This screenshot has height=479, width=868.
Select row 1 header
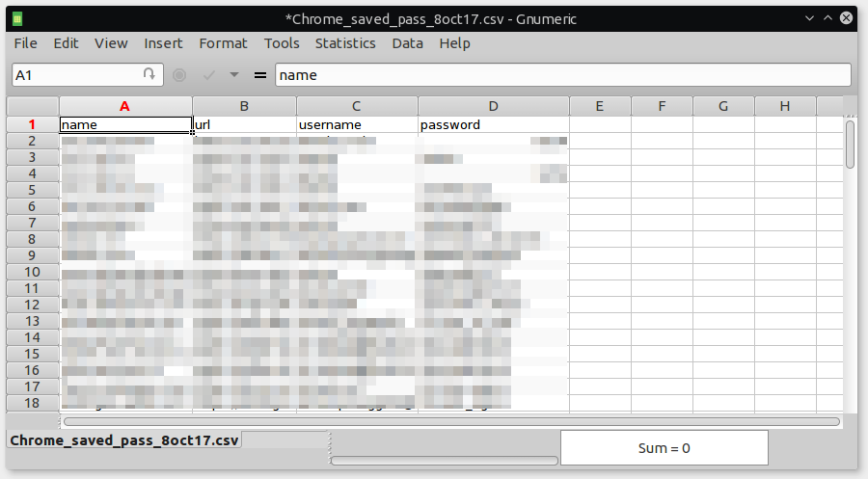coord(33,124)
